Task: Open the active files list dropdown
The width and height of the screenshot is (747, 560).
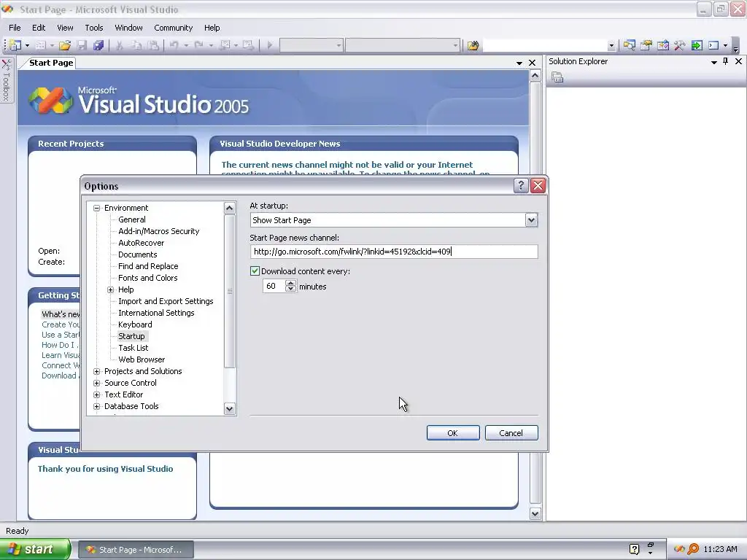Action: pyautogui.click(x=519, y=63)
